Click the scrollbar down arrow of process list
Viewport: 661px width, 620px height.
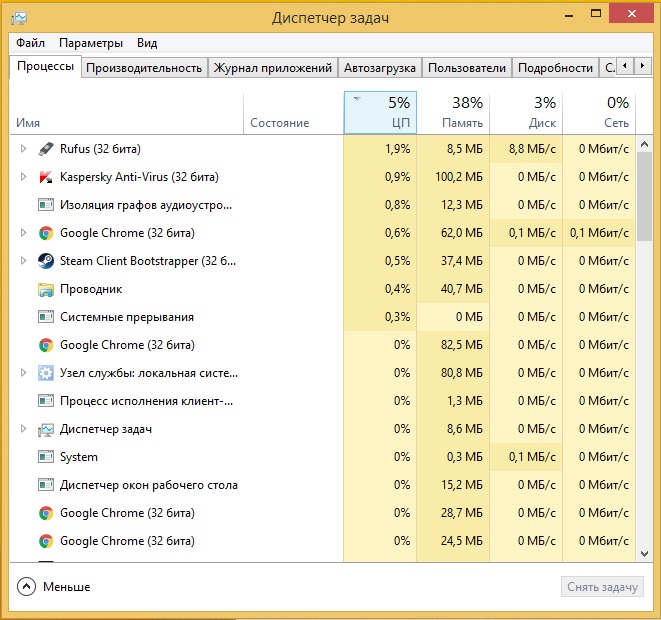[x=644, y=554]
